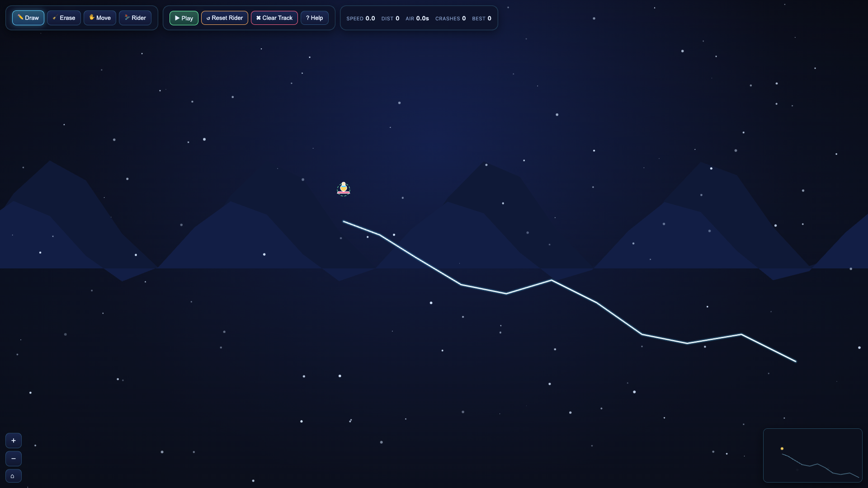This screenshot has width=868, height=488.
Task: Click the BEST score display
Action: pyautogui.click(x=481, y=19)
